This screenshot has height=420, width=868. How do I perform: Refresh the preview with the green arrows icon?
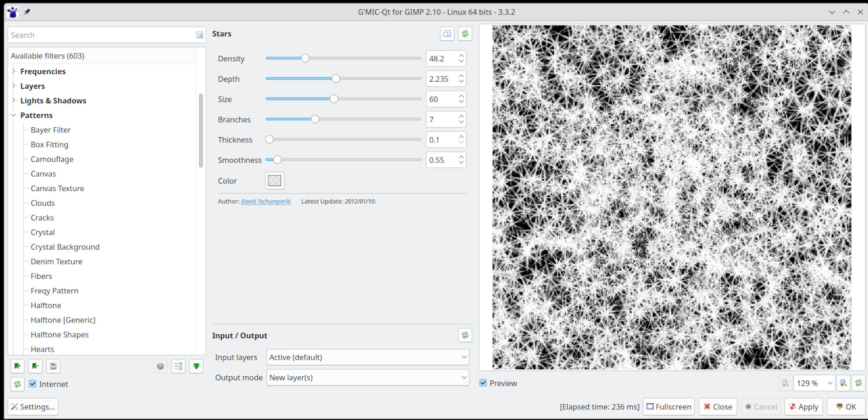click(858, 383)
